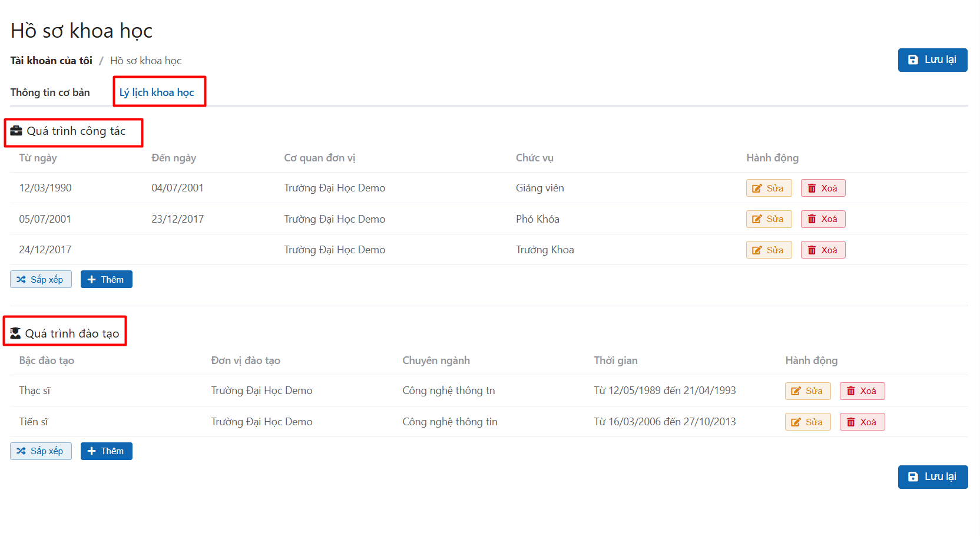Add a new work history entry
The width and height of the screenshot is (980, 536).
[x=106, y=280]
